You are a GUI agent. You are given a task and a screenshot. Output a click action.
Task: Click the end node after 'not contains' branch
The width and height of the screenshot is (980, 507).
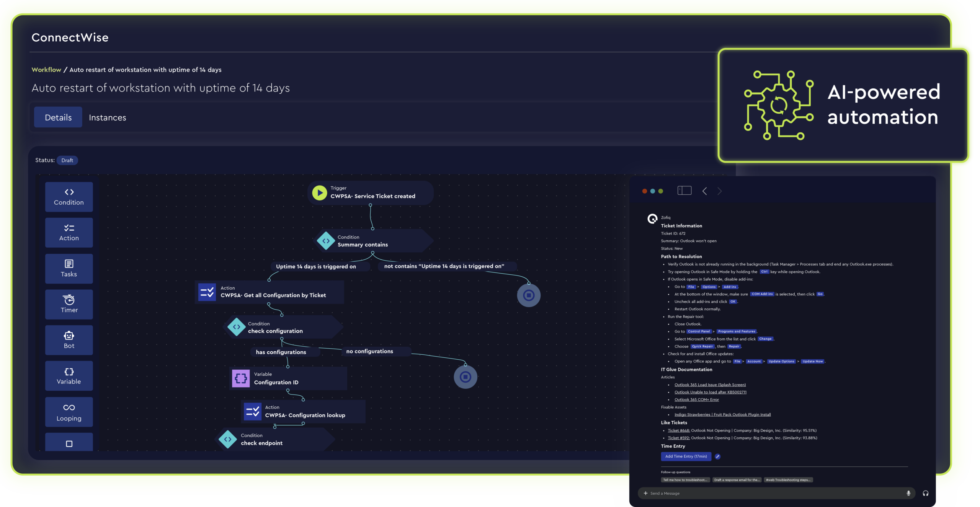tap(529, 295)
